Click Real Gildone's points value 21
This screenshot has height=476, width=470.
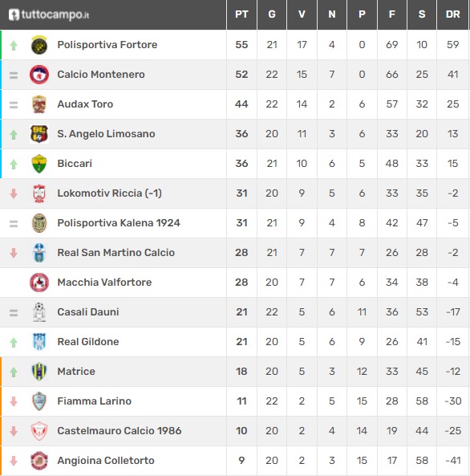click(x=241, y=342)
